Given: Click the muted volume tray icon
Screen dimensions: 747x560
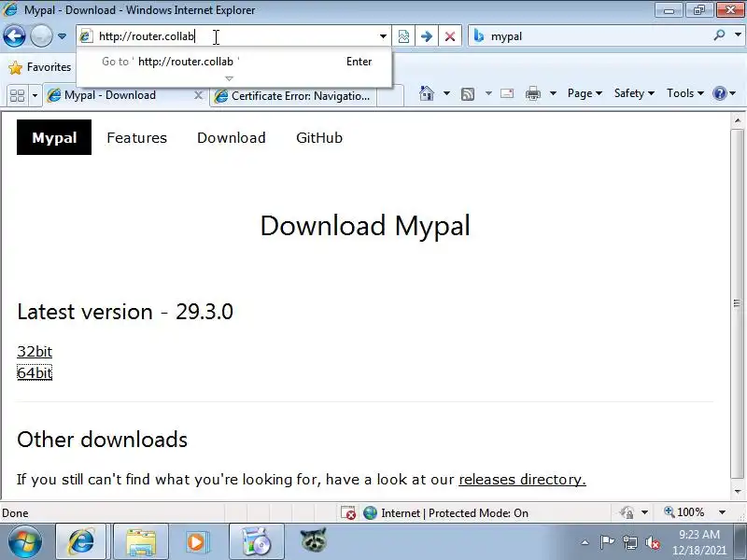Looking at the screenshot, I should coord(653,542).
